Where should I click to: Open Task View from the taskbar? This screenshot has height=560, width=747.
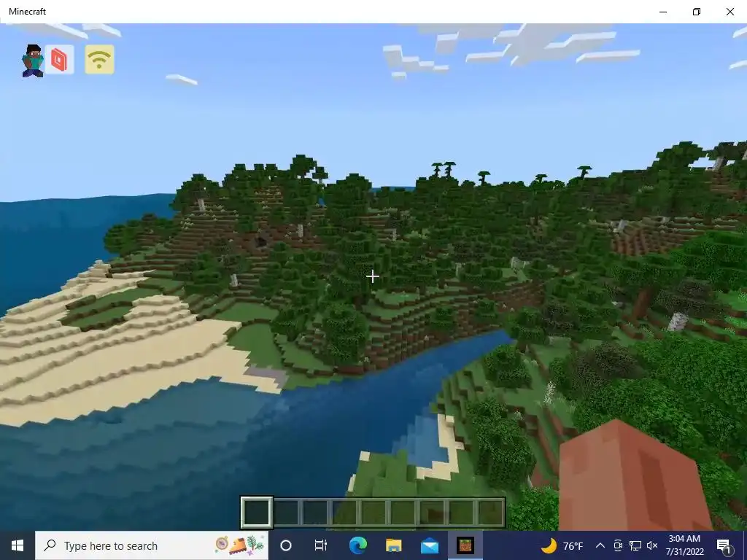(x=321, y=545)
